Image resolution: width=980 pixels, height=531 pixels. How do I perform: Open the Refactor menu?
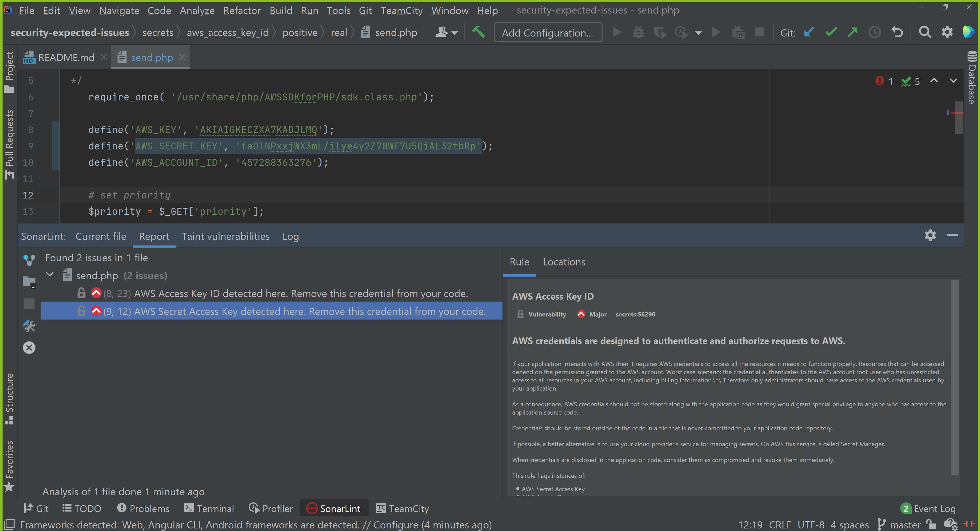pyautogui.click(x=242, y=10)
